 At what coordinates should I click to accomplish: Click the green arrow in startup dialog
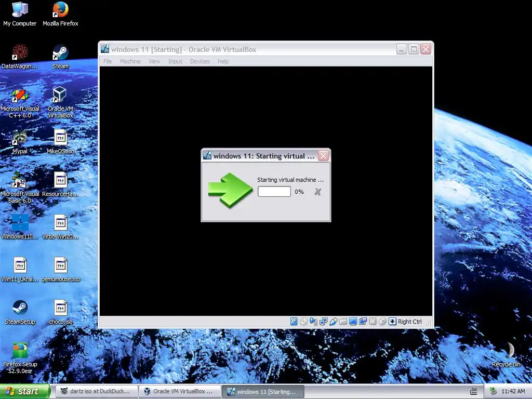[230, 190]
